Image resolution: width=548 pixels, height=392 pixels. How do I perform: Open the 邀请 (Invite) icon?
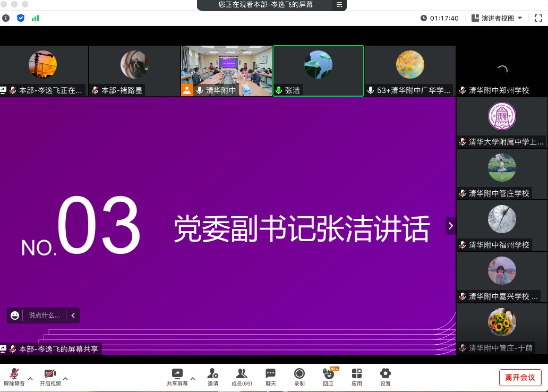213,374
